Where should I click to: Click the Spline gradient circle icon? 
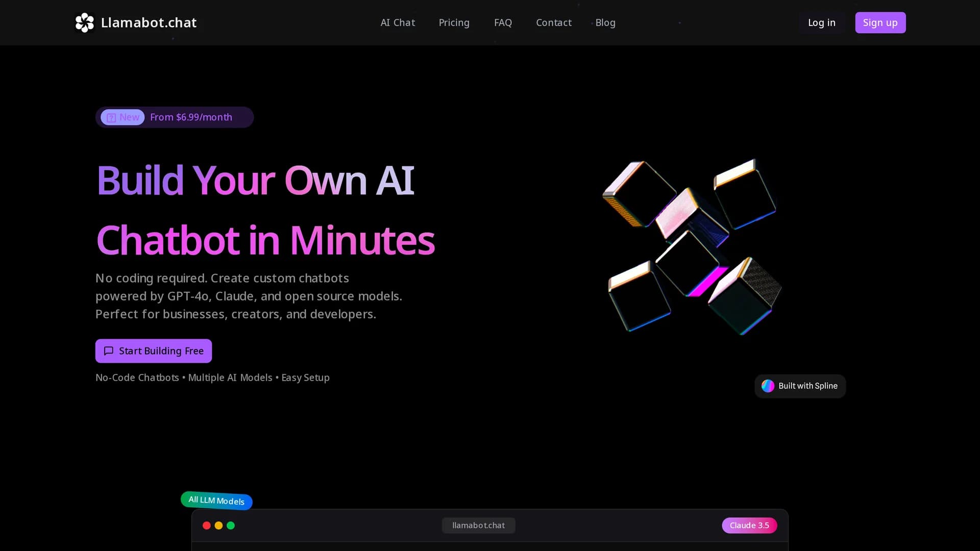tap(768, 386)
